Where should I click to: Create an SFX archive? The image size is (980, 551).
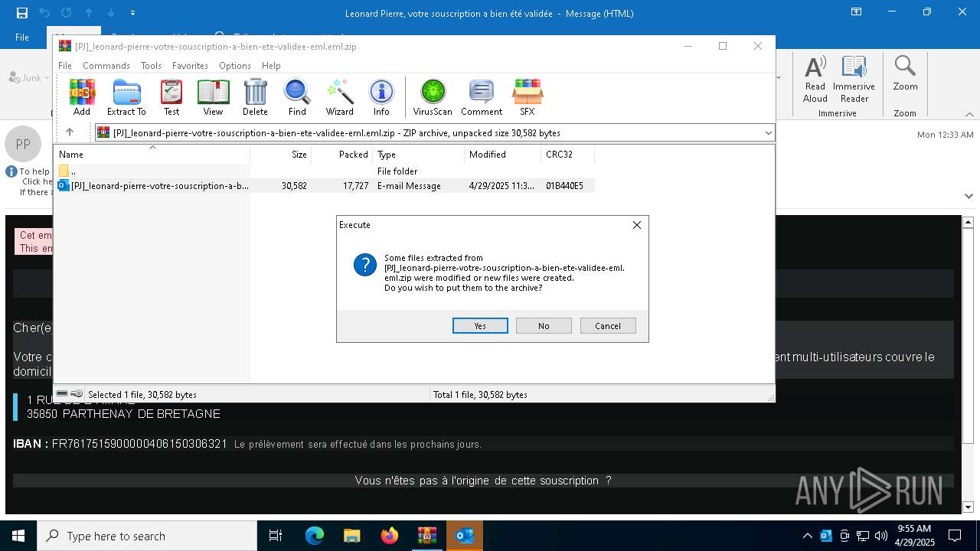click(x=528, y=97)
